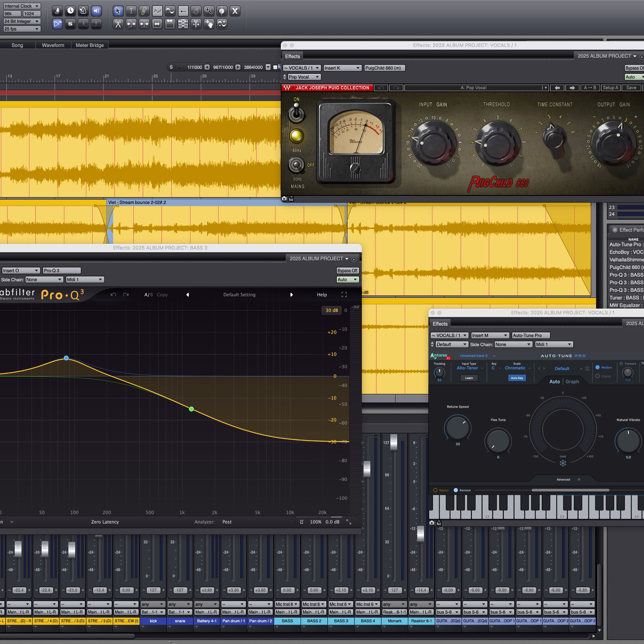Click PuigChild previous preset arrow button
Screen dimensions: 644x644
pos(557,88)
